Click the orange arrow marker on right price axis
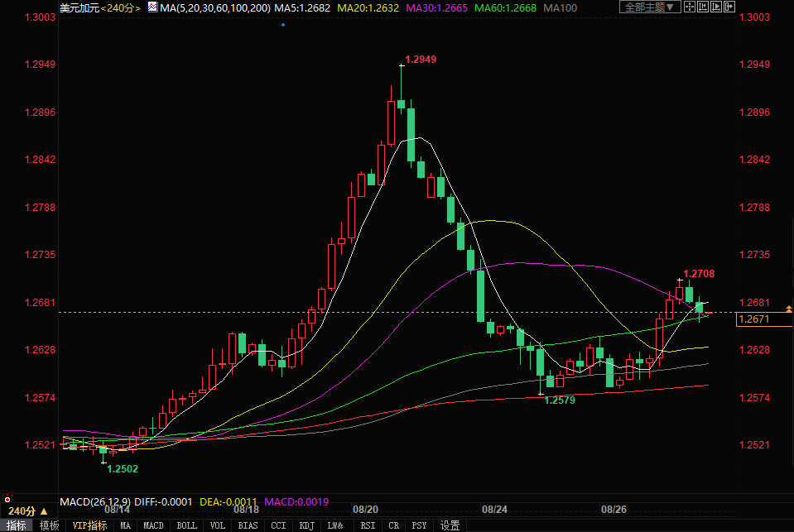The width and height of the screenshot is (794, 532). click(x=787, y=309)
